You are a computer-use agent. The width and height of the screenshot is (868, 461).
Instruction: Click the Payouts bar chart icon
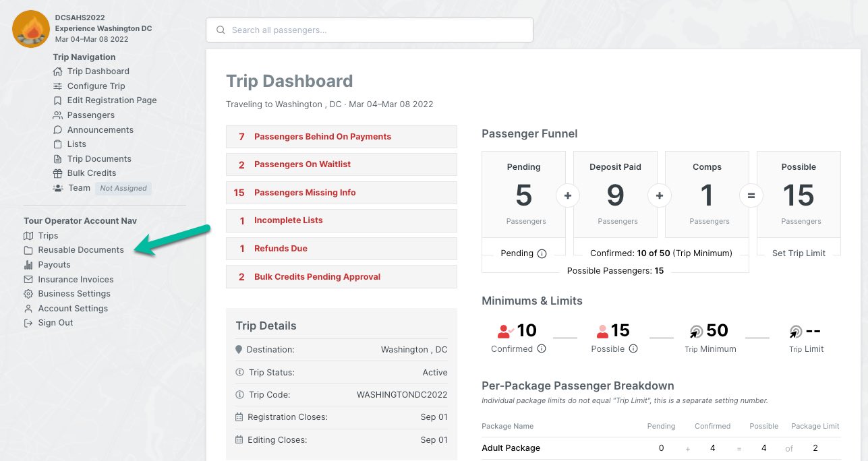coord(28,265)
